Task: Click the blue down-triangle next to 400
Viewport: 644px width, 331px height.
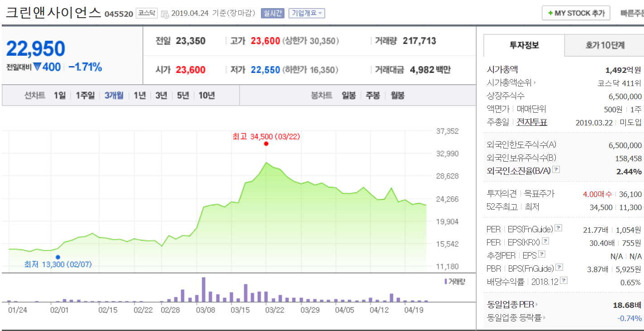Action: coord(37,67)
